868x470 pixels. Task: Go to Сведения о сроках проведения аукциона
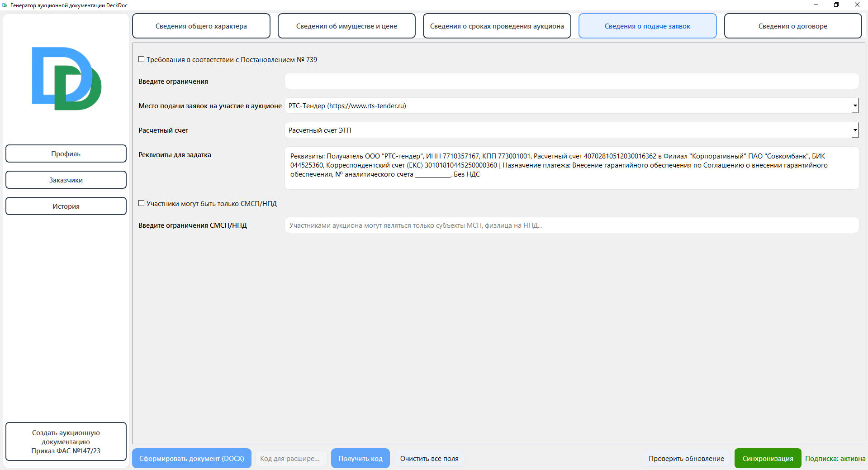pos(497,26)
